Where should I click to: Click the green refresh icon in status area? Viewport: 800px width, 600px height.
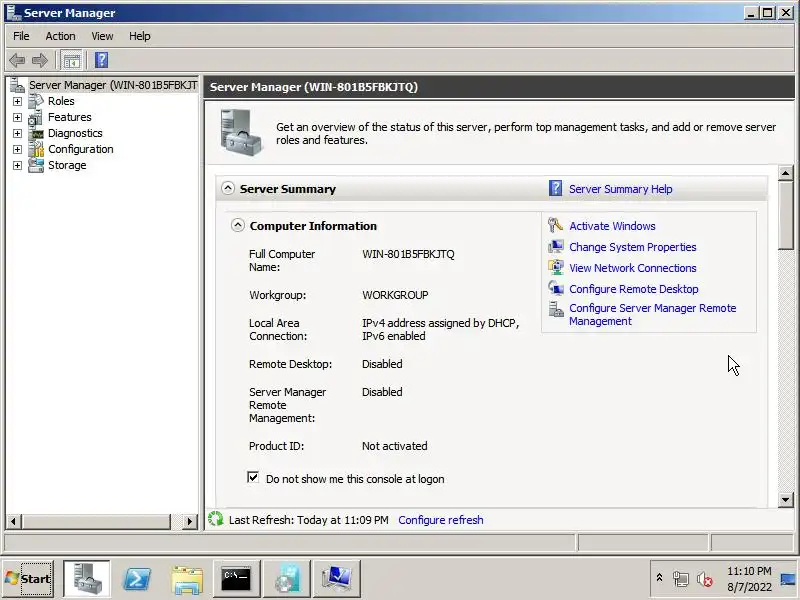pyautogui.click(x=216, y=519)
